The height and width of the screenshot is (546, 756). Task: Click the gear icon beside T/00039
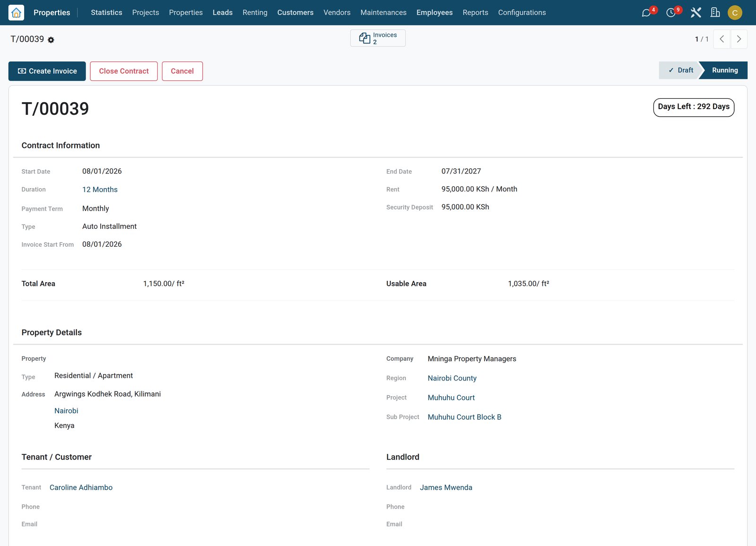tap(51, 40)
